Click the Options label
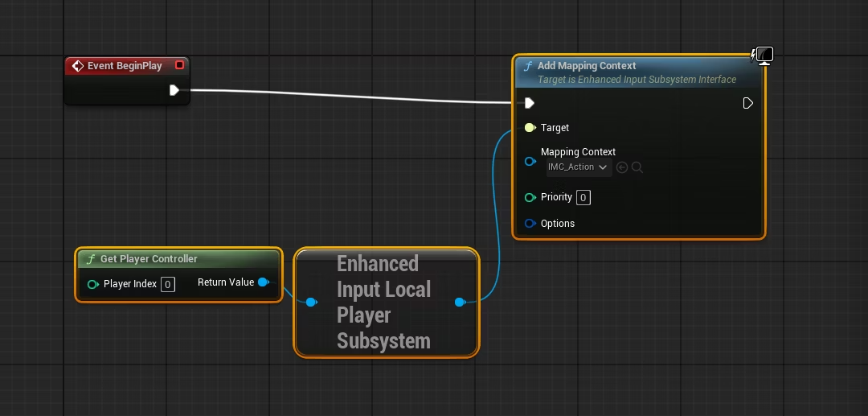The height and width of the screenshot is (416, 868). pyautogui.click(x=558, y=223)
